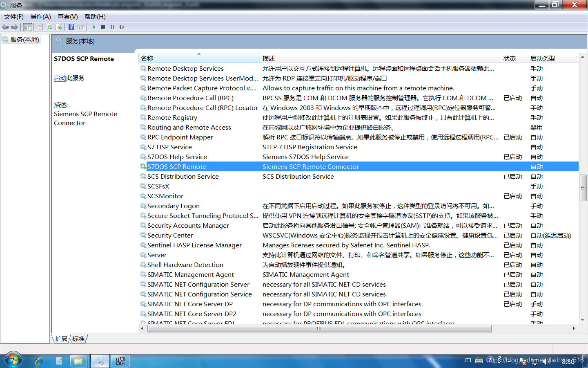The height and width of the screenshot is (368, 588).
Task: Open the 文件(F) menu
Action: [14, 17]
